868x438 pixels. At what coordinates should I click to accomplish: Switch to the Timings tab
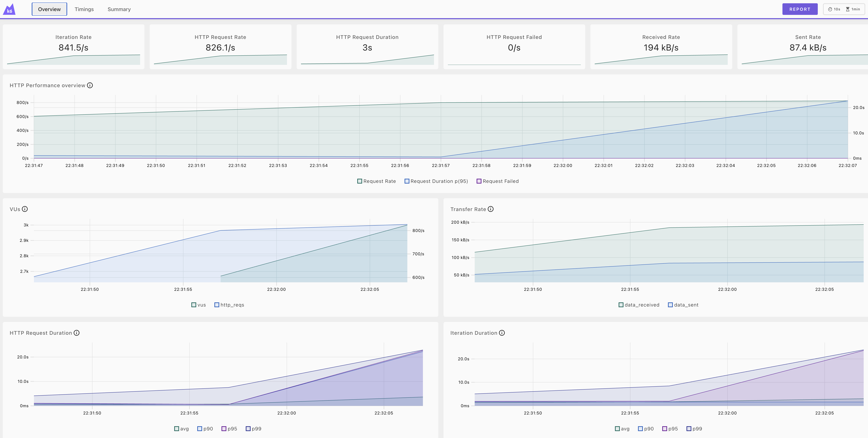pyautogui.click(x=84, y=9)
